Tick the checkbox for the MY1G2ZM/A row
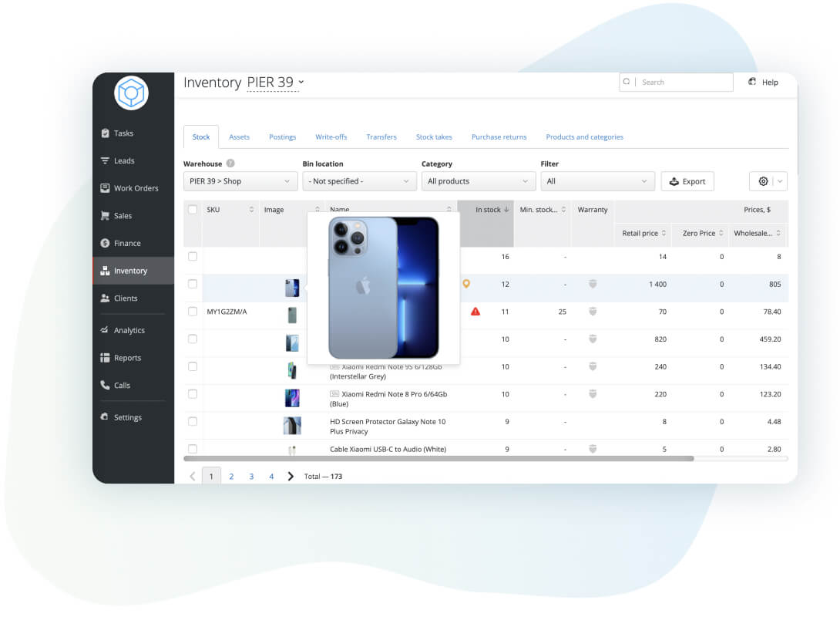Screen dimensions: 840x617 point(192,312)
